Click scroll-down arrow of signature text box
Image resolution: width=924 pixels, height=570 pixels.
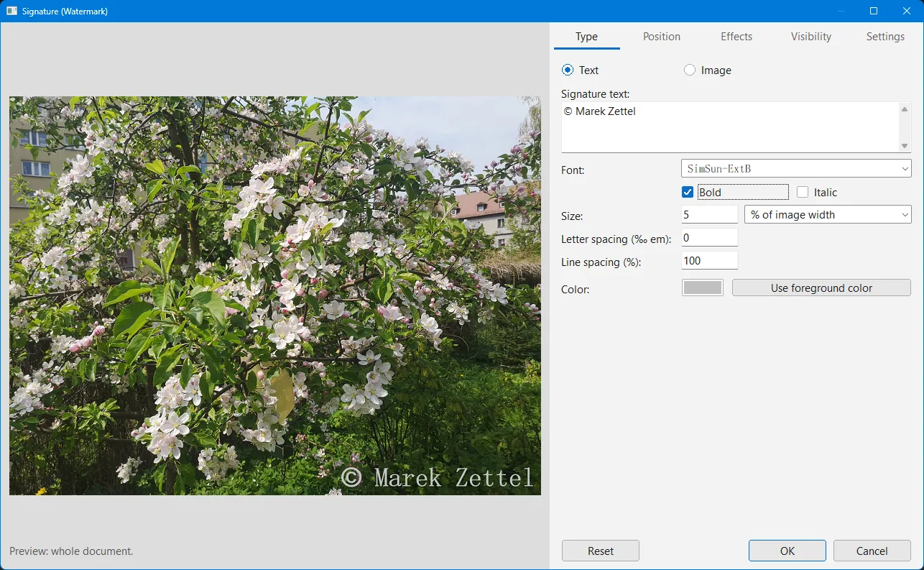pyautogui.click(x=905, y=146)
